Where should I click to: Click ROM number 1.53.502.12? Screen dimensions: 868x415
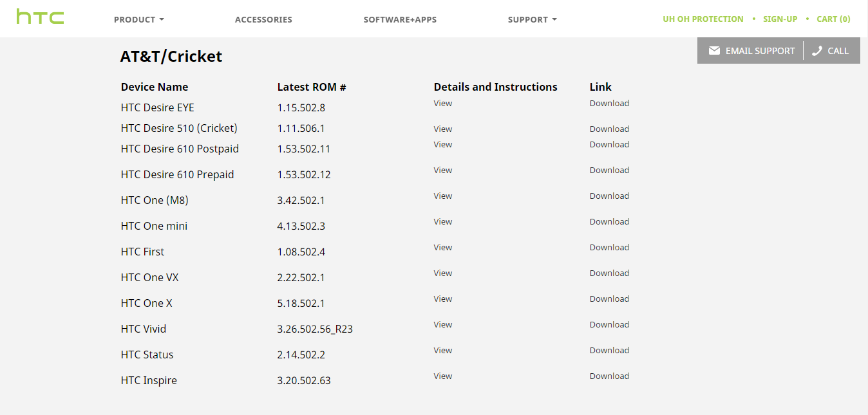304,174
